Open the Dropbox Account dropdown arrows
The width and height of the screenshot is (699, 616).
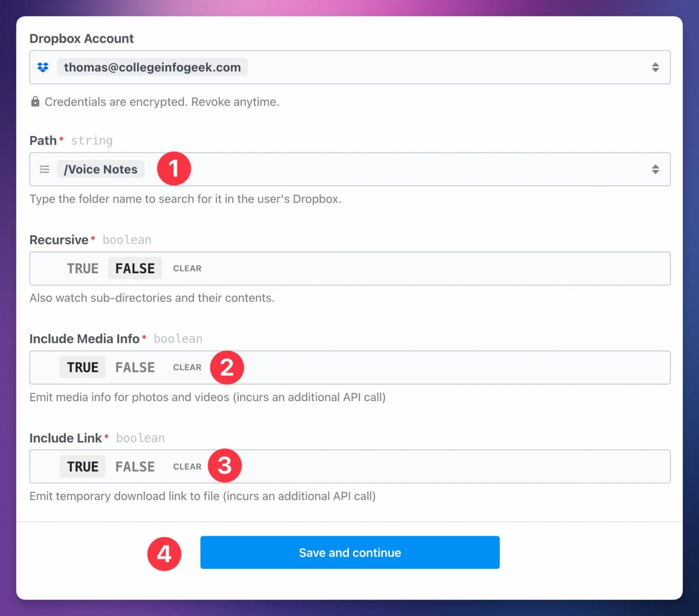[x=655, y=67]
